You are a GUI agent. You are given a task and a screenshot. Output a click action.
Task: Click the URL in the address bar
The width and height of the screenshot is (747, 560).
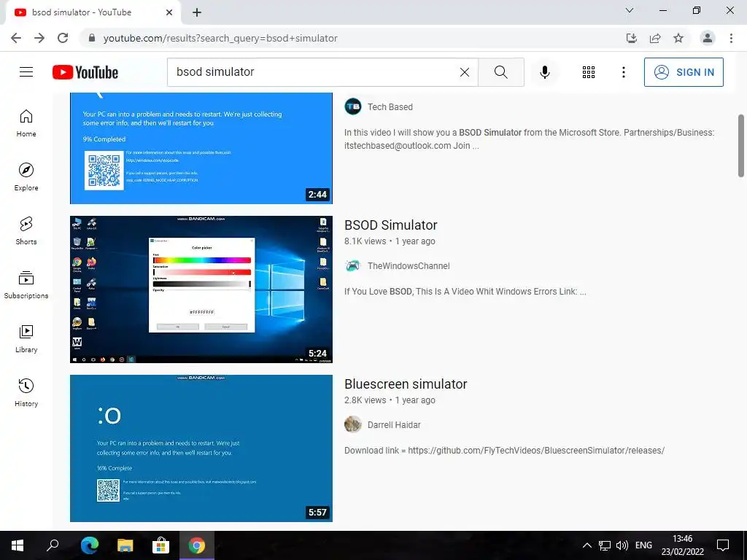(220, 38)
